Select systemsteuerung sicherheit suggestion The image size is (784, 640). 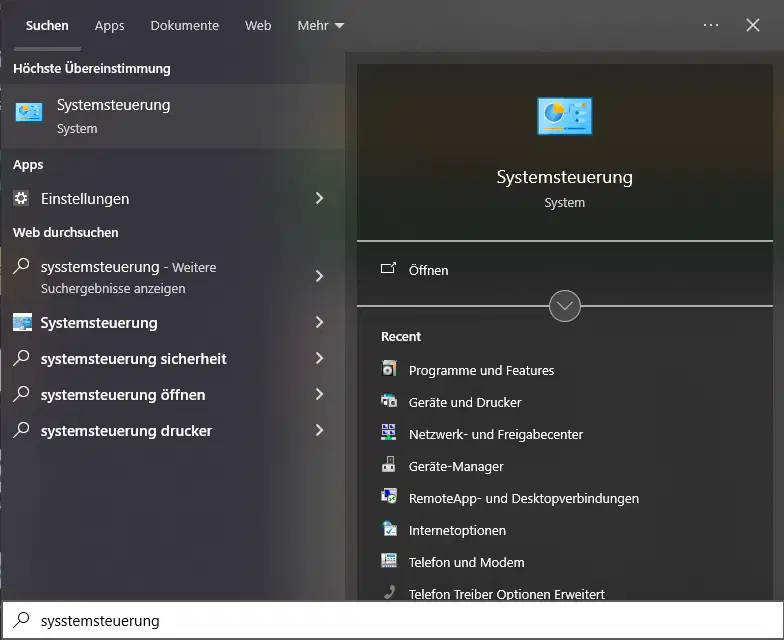[134, 358]
